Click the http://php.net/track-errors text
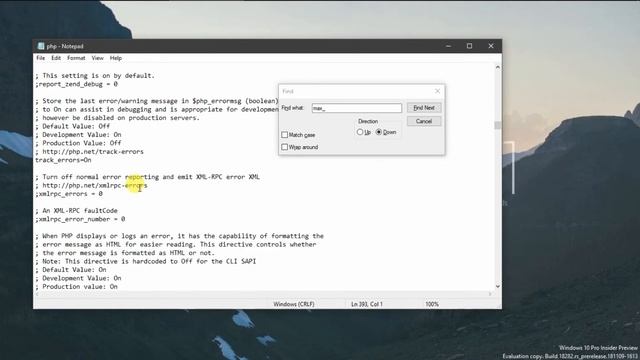The width and height of the screenshot is (640, 360). point(93,151)
